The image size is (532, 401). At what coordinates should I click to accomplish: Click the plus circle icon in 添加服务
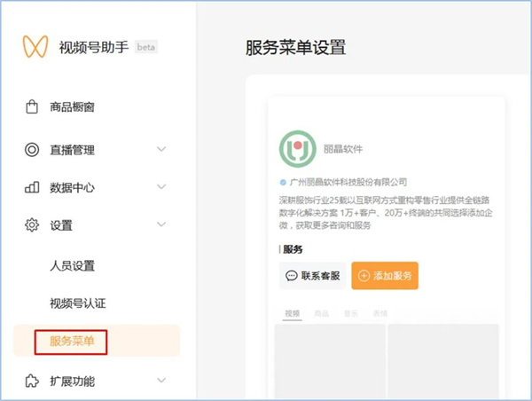[364, 276]
